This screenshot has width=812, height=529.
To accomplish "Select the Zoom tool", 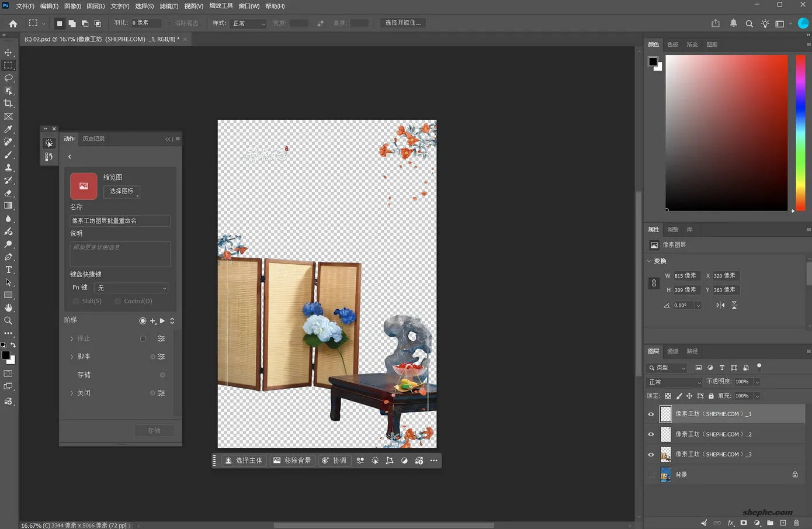I will click(8, 321).
